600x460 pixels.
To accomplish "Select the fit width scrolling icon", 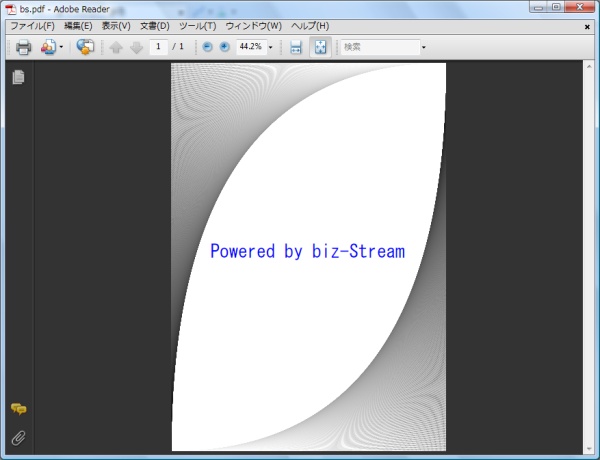I will (296, 47).
